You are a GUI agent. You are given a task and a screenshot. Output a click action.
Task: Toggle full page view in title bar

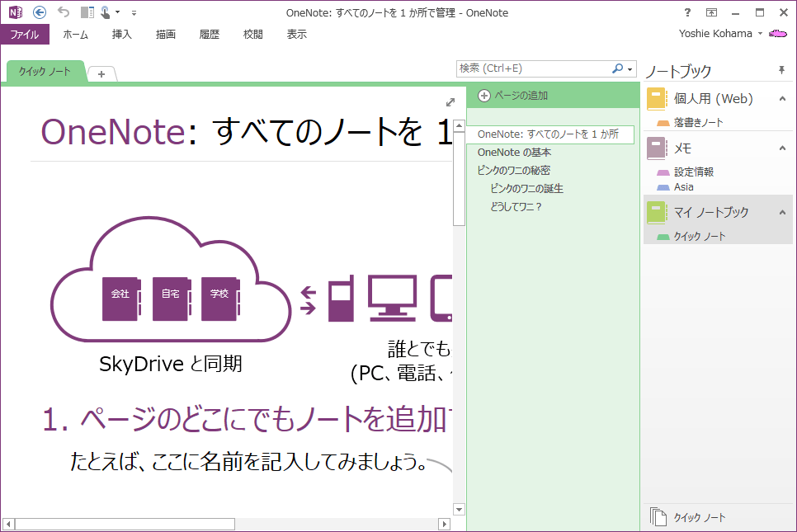pos(711,12)
